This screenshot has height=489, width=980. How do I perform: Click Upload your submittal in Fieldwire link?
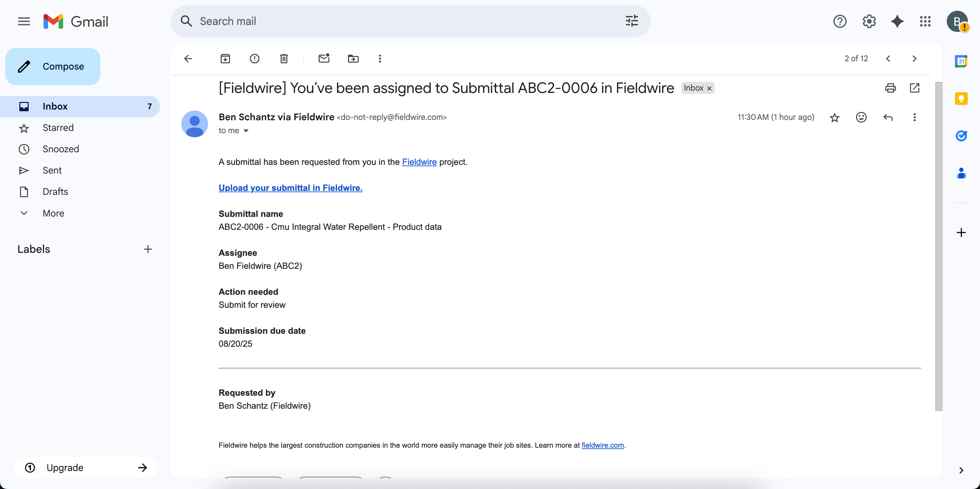290,188
